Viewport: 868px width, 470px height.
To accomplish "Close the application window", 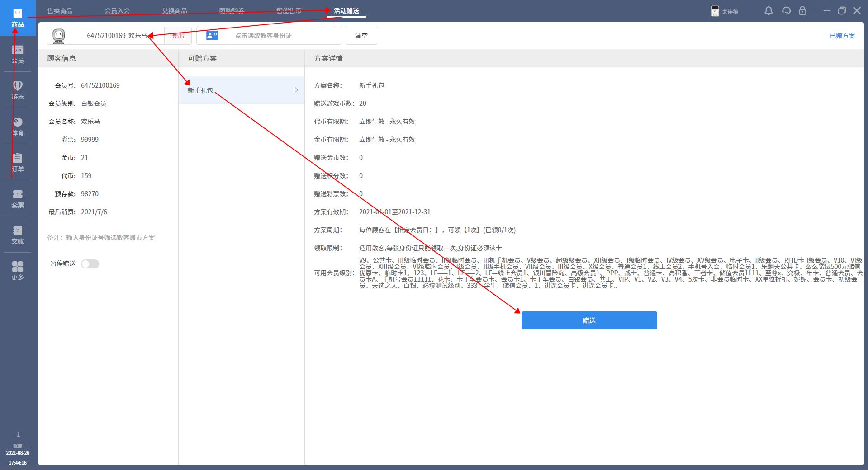I will (x=857, y=11).
